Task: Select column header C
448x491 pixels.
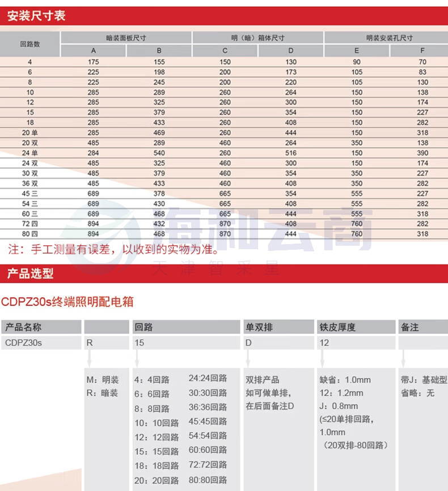Action: 225,51
